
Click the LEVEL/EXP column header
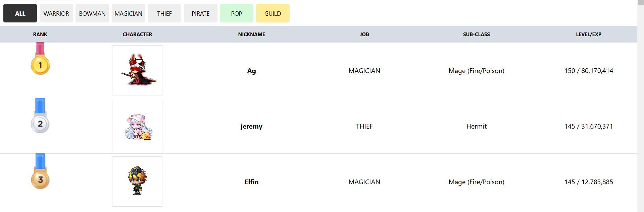coord(589,34)
